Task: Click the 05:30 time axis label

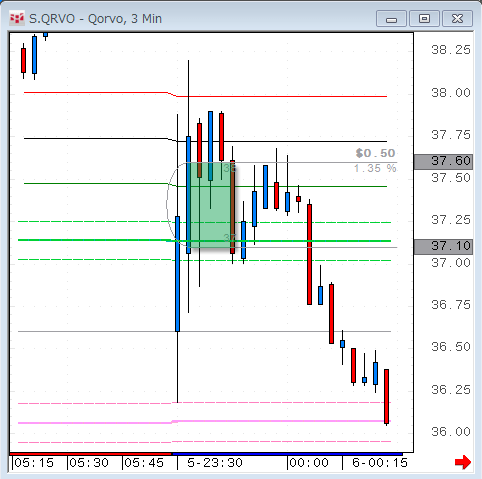Action: pos(89,463)
